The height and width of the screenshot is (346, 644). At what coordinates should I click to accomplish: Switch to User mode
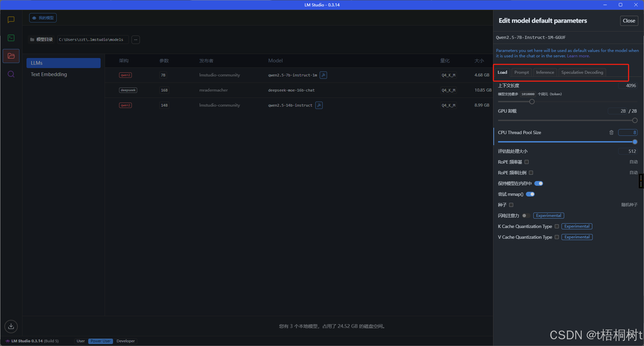(x=81, y=341)
